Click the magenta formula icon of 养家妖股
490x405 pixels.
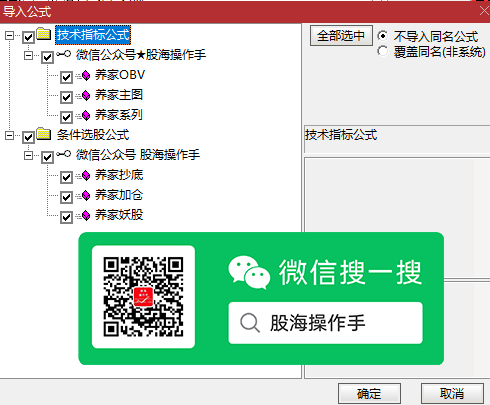click(x=86, y=216)
